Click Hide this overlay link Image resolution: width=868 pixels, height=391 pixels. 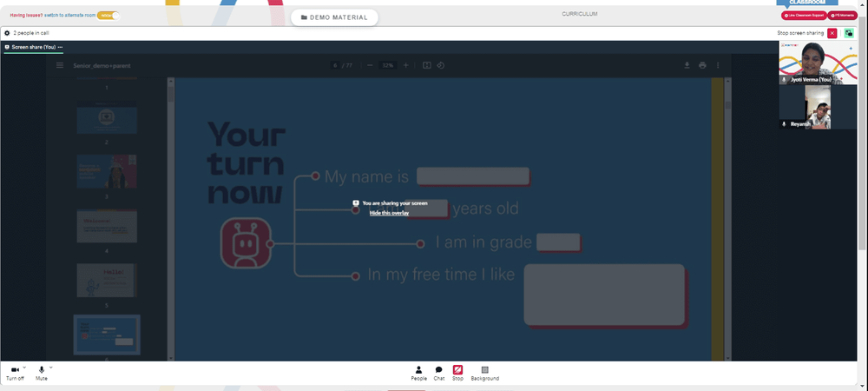[389, 213]
